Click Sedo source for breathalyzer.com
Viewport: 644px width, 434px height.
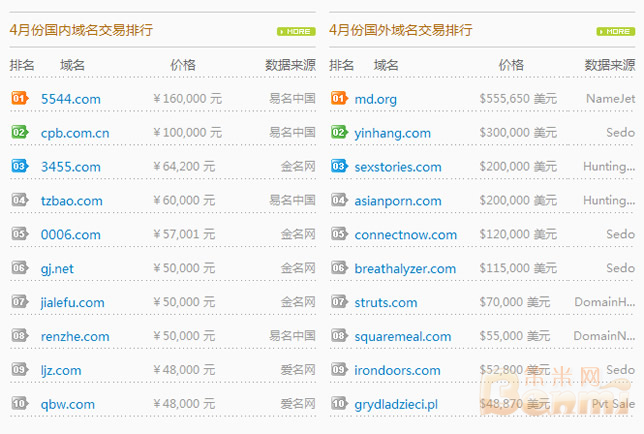[x=621, y=268]
